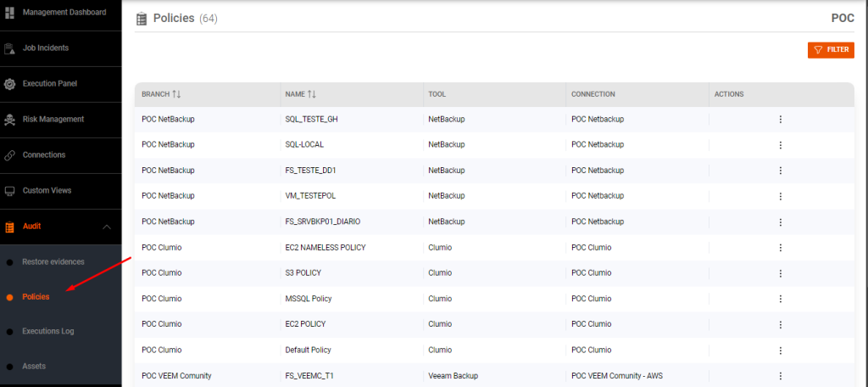868x387 pixels.
Task: Open actions menu for MSSQL Policy
Action: click(781, 299)
